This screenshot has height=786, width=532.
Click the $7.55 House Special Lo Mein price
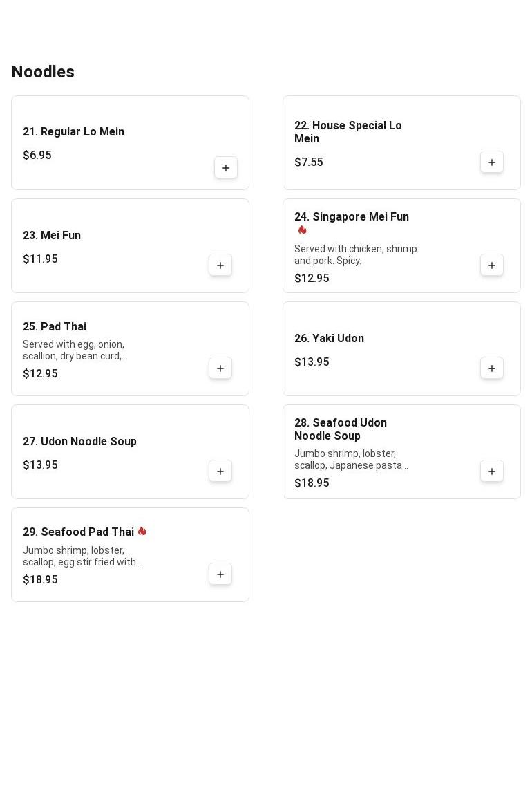coord(309,162)
